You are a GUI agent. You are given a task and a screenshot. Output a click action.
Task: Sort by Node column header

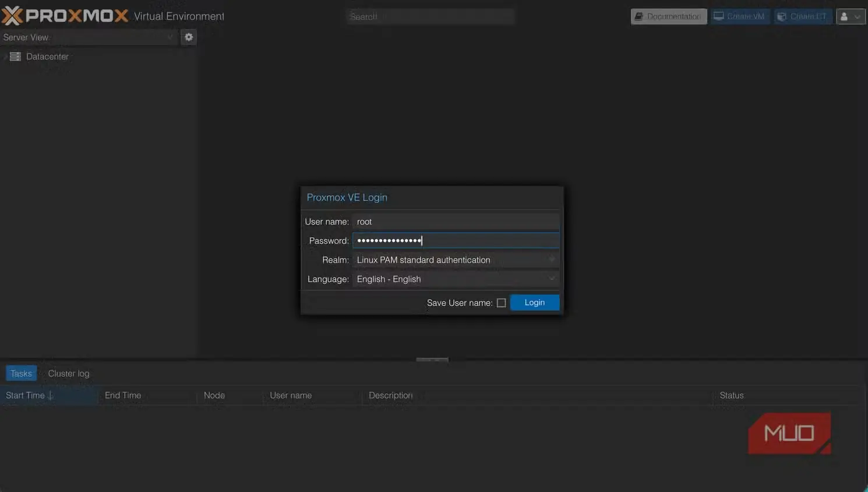(230, 395)
